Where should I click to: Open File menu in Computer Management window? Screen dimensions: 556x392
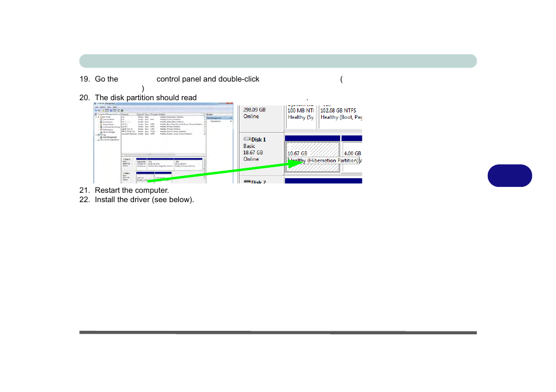pyautogui.click(x=96, y=107)
